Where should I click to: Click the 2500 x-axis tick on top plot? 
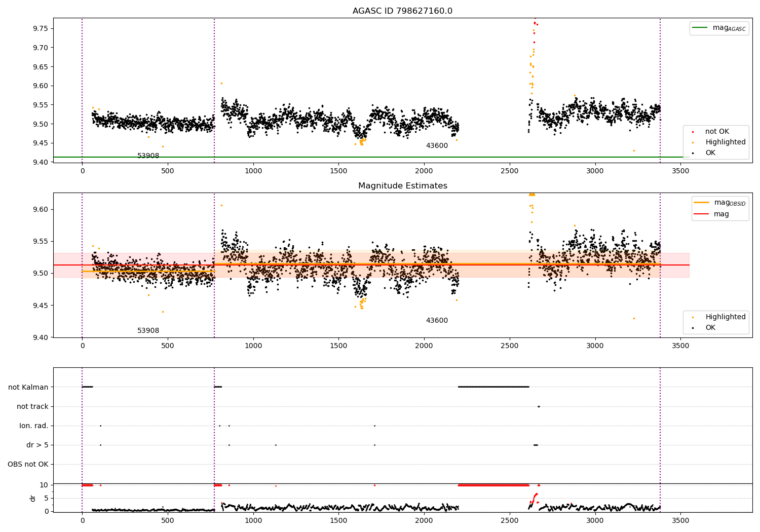(510, 171)
